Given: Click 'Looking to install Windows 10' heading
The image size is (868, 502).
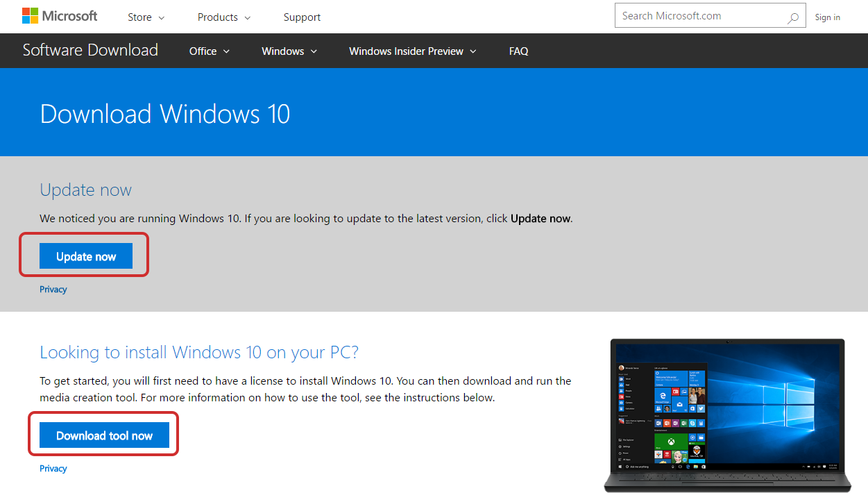Looking at the screenshot, I should pos(199,353).
